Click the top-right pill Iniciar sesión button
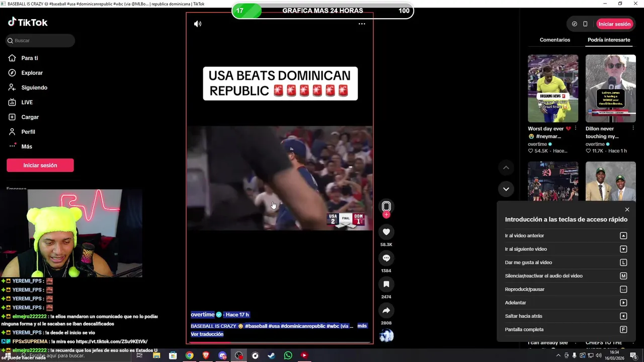The width and height of the screenshot is (644, 362). [614, 24]
